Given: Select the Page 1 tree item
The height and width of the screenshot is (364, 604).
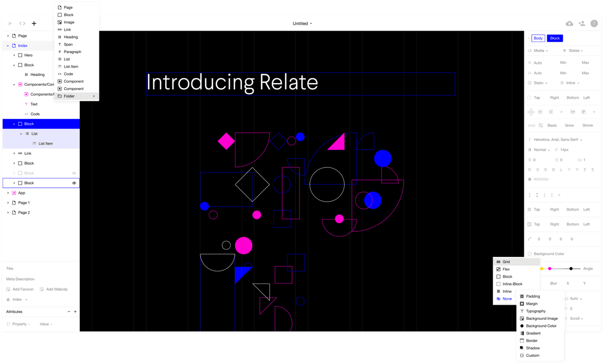Looking at the screenshot, I should point(24,203).
